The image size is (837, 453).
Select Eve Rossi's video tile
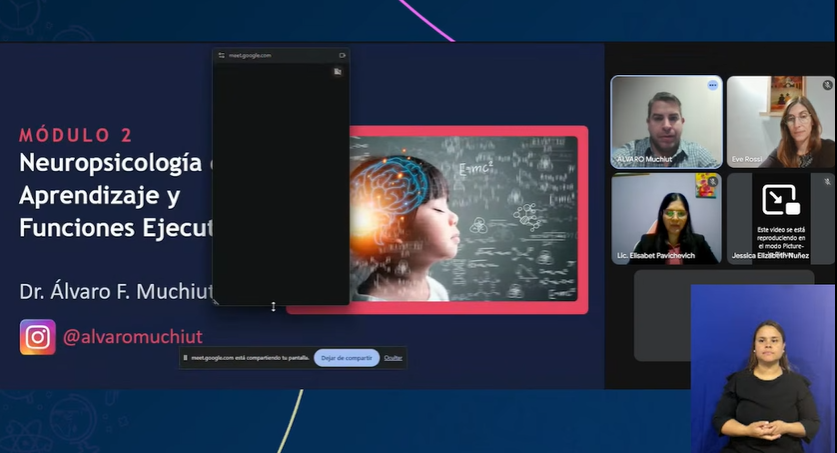tap(781, 122)
